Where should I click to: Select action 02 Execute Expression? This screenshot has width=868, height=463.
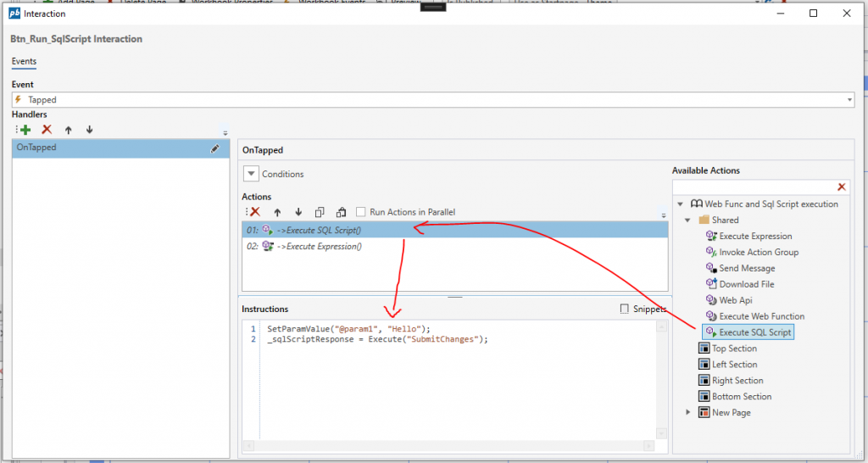455,247
